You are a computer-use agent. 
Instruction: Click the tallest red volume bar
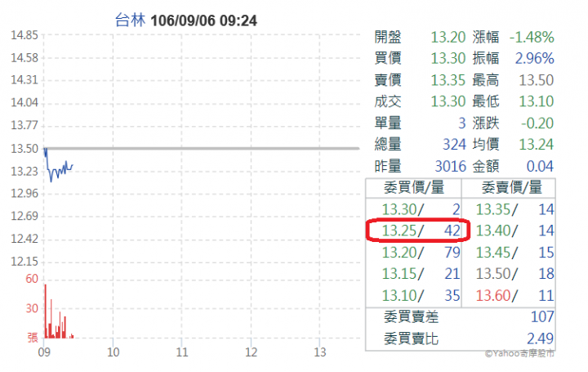[x=46, y=311]
